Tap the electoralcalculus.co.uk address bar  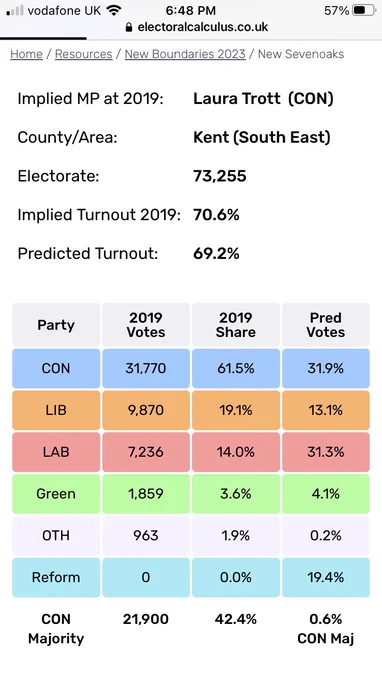click(196, 27)
